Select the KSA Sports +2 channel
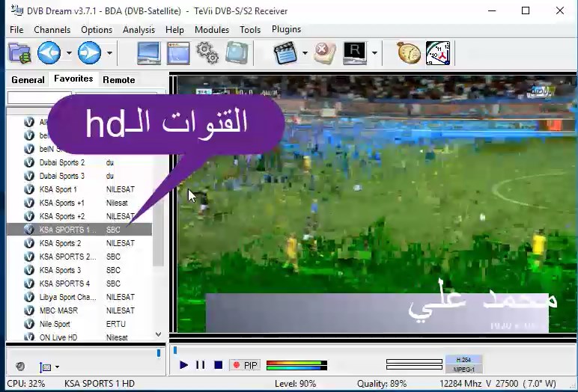This screenshot has width=578, height=392. tap(79, 216)
